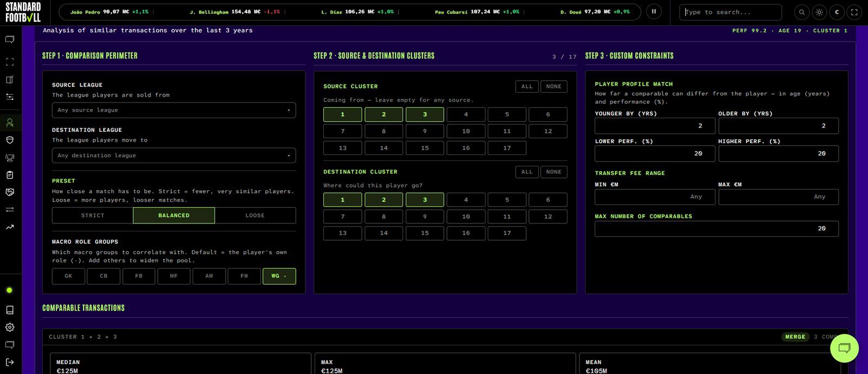Enable source cluster 4
Viewport: 868px width, 374px height.
tap(466, 114)
